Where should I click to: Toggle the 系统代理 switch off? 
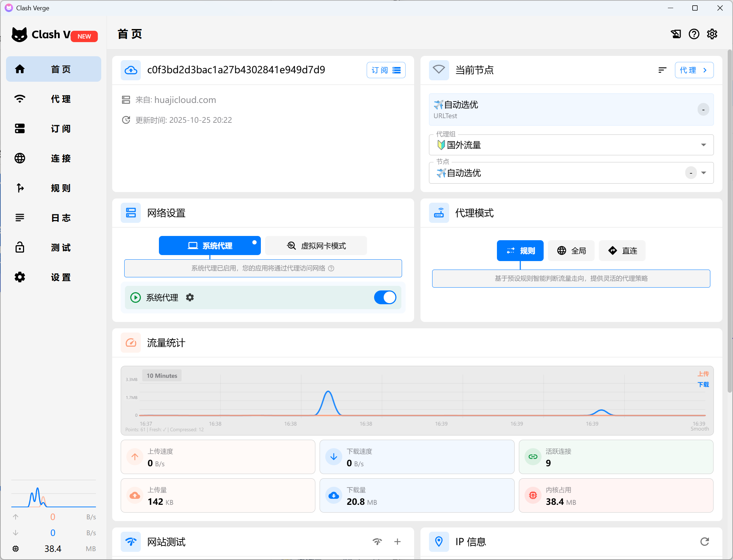(x=385, y=298)
